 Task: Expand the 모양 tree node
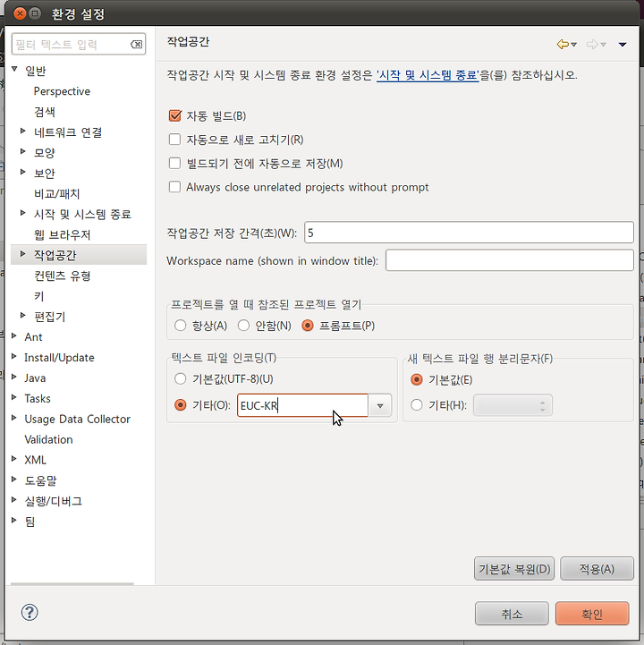coord(23,151)
